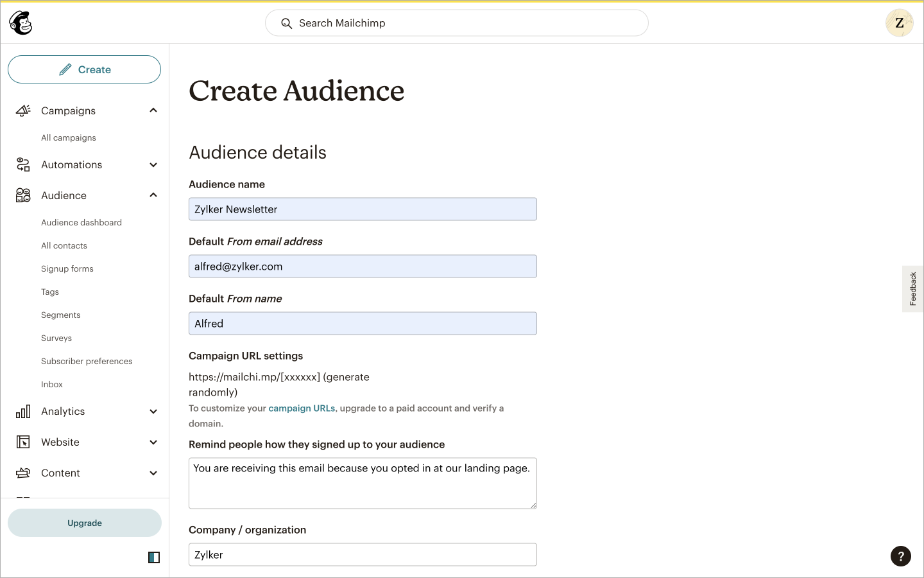Open Signup forms in sidebar
The height and width of the screenshot is (578, 924).
[67, 269]
